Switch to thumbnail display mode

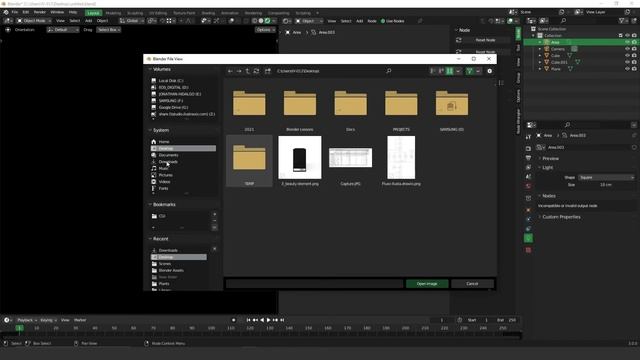pyautogui.click(x=449, y=71)
